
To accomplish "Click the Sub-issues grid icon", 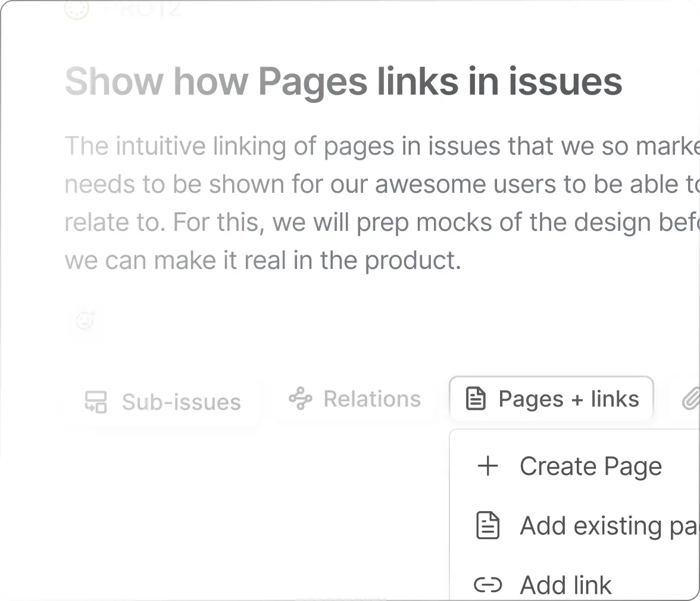I will pos(97,402).
